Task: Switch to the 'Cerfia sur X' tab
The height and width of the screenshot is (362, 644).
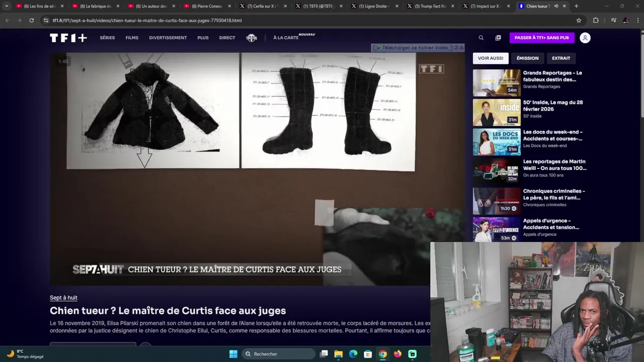Action: (x=263, y=6)
